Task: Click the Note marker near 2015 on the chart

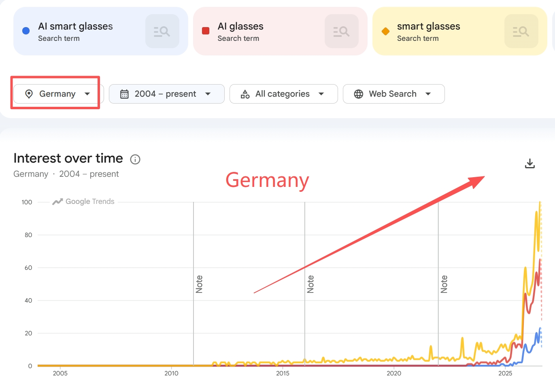Action: [310, 284]
